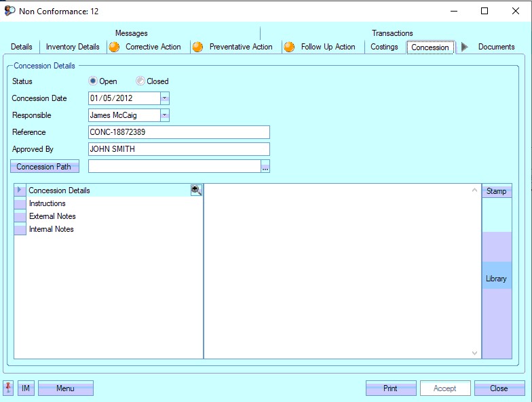Click the magnifier icon on Concession Details row
This screenshot has height=402, width=532.
coord(196,190)
